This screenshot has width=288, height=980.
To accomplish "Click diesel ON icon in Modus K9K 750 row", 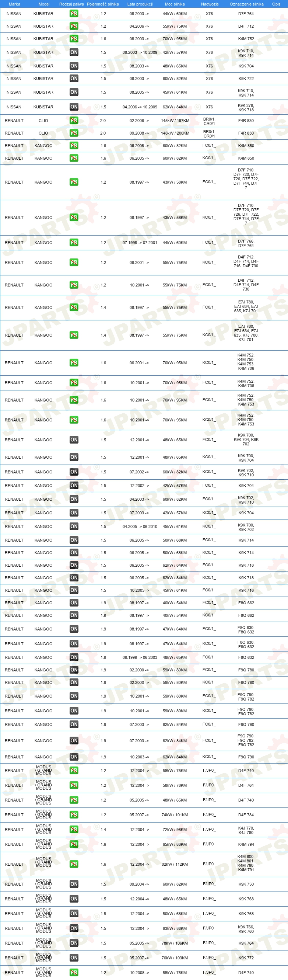I will [x=74, y=884].
